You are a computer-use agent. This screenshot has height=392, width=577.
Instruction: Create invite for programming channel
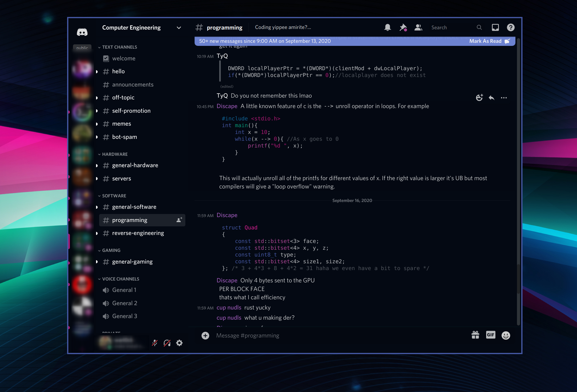point(179,220)
